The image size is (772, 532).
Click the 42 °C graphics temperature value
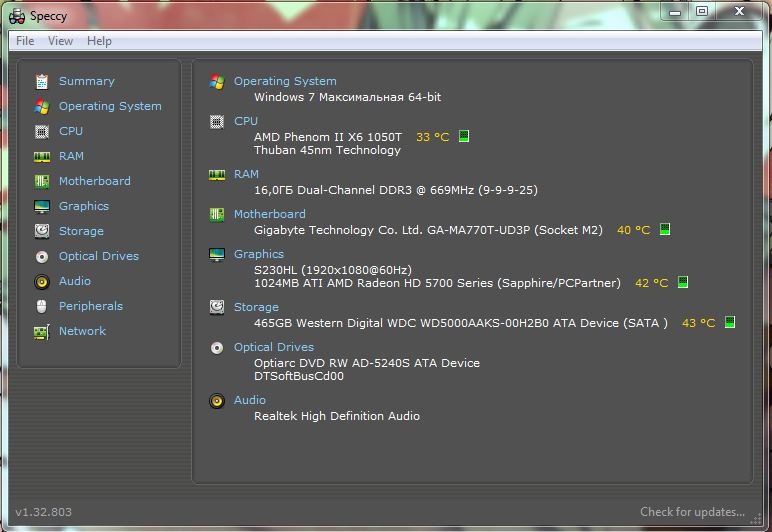pyautogui.click(x=651, y=283)
